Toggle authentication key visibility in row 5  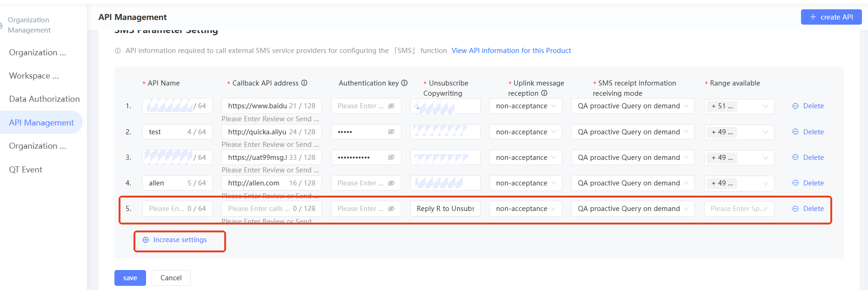[x=391, y=209]
